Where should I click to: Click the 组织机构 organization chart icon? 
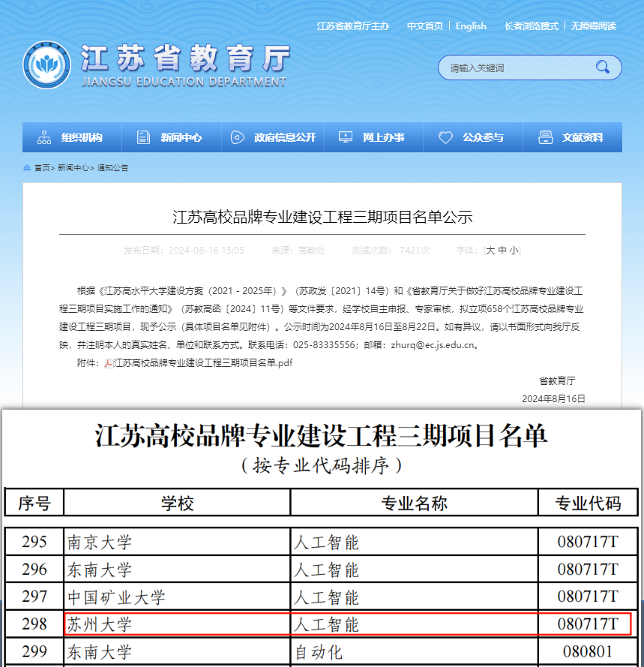(44, 137)
